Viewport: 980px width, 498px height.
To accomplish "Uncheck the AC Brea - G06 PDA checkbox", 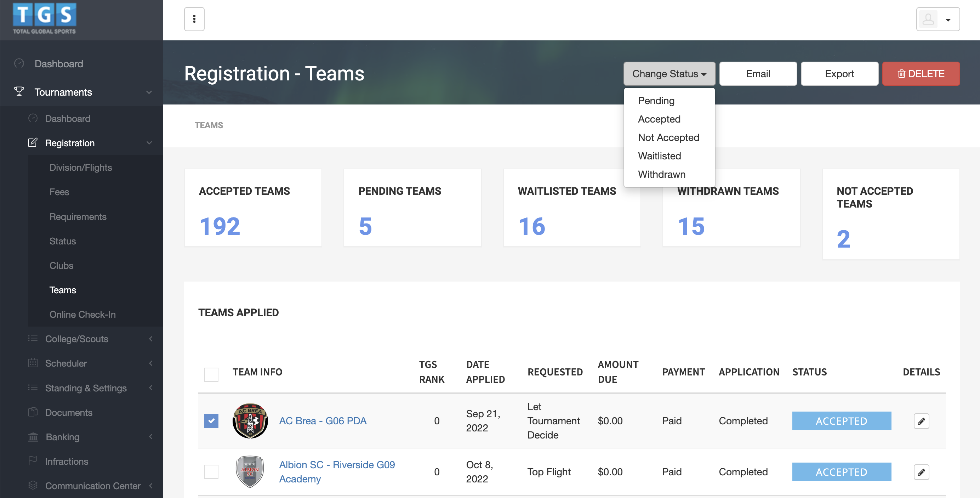I will click(x=211, y=421).
